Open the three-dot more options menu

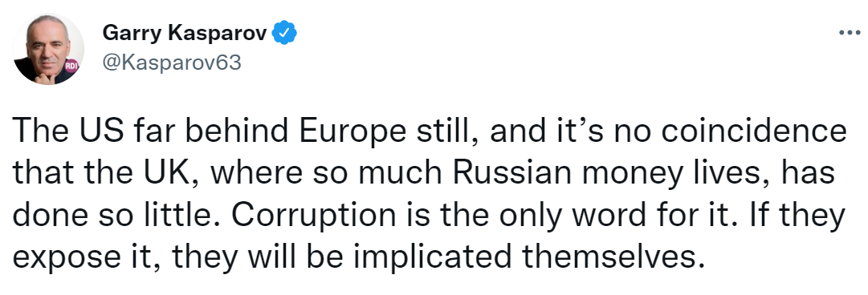coord(850,33)
